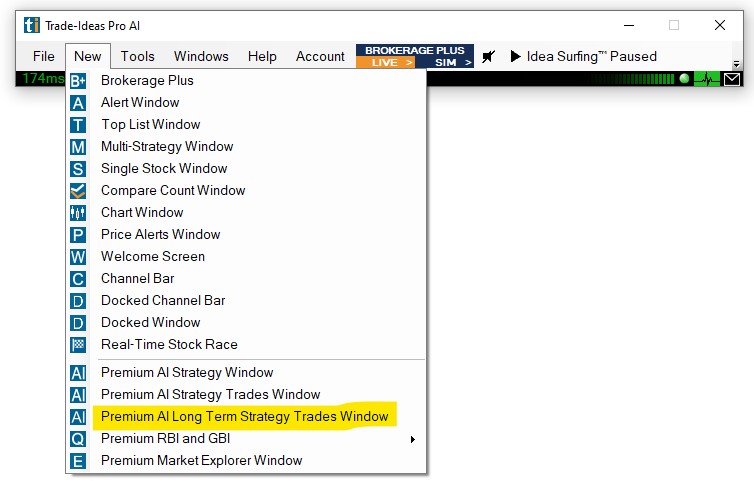This screenshot has width=754, height=493.
Task: Open the toolbar overflow dropdown arrow
Action: coord(737,64)
